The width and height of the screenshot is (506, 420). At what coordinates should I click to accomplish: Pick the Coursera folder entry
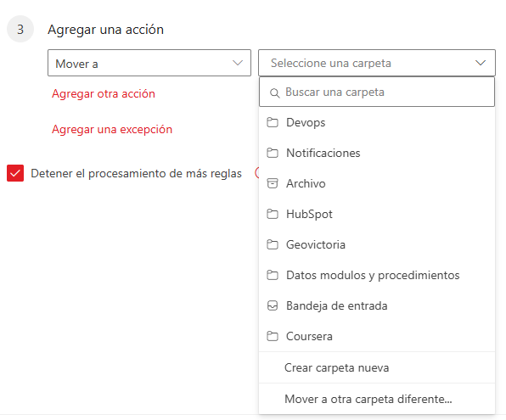point(377,337)
